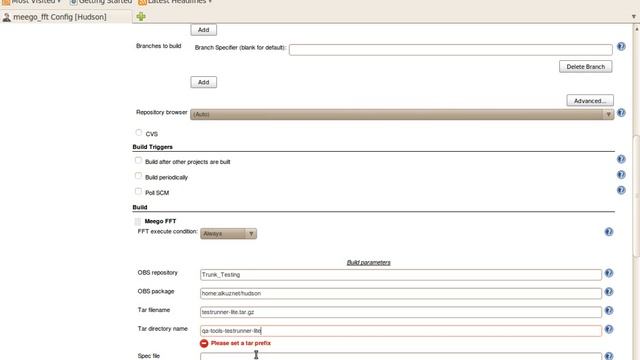Show help for Poll SCM
This screenshot has width=640, height=360.
point(621,190)
